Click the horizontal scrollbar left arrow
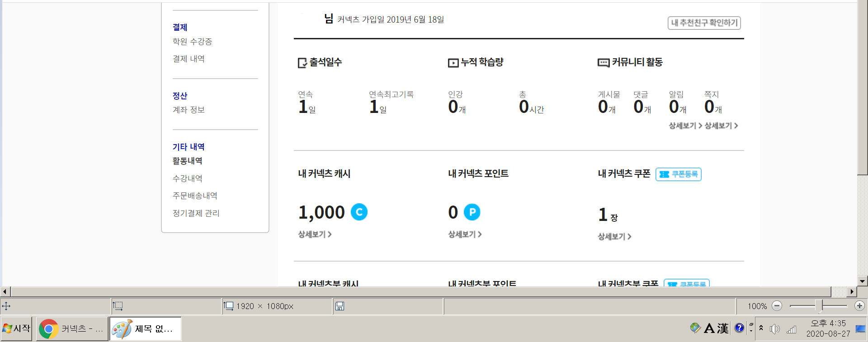 point(5,292)
